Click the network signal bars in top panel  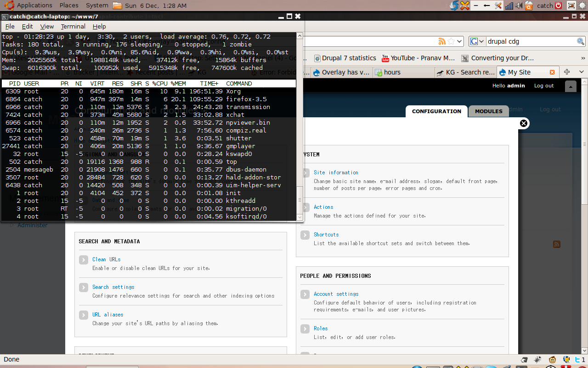[x=509, y=5]
